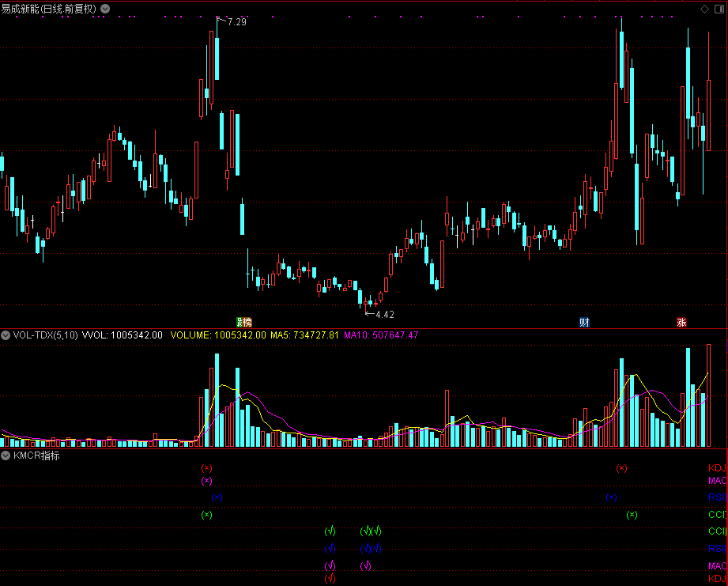Click the first green CCI (√) buy signal
This screenshot has height=586, width=728.
[330, 531]
